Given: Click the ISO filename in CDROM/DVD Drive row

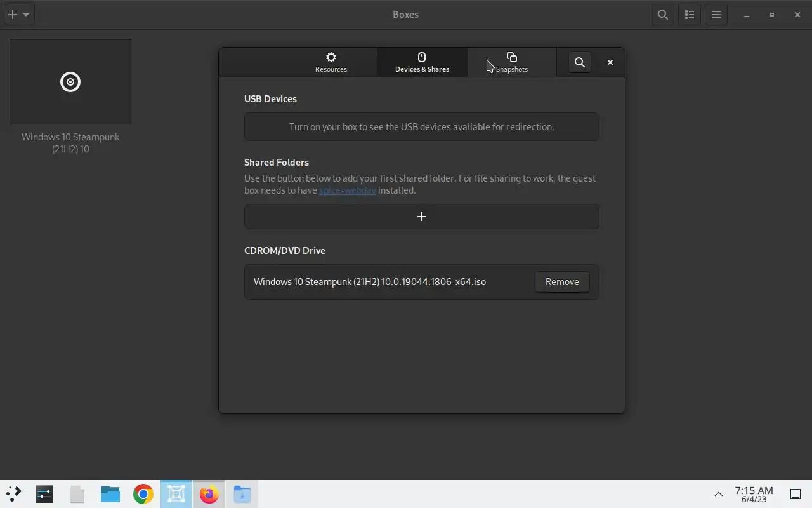Looking at the screenshot, I should (370, 281).
